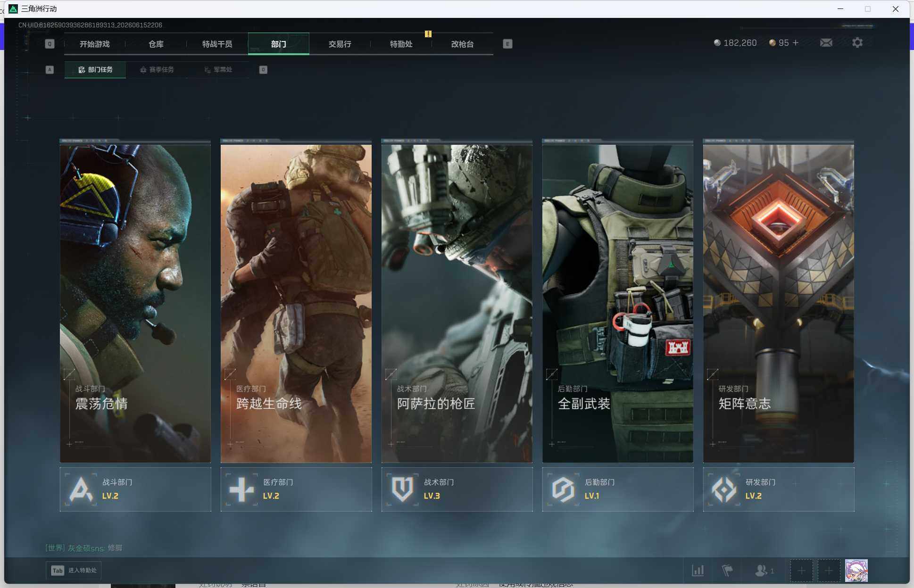Click the small corner icon on 震荡危情 card
This screenshot has height=588, width=914.
69,374
